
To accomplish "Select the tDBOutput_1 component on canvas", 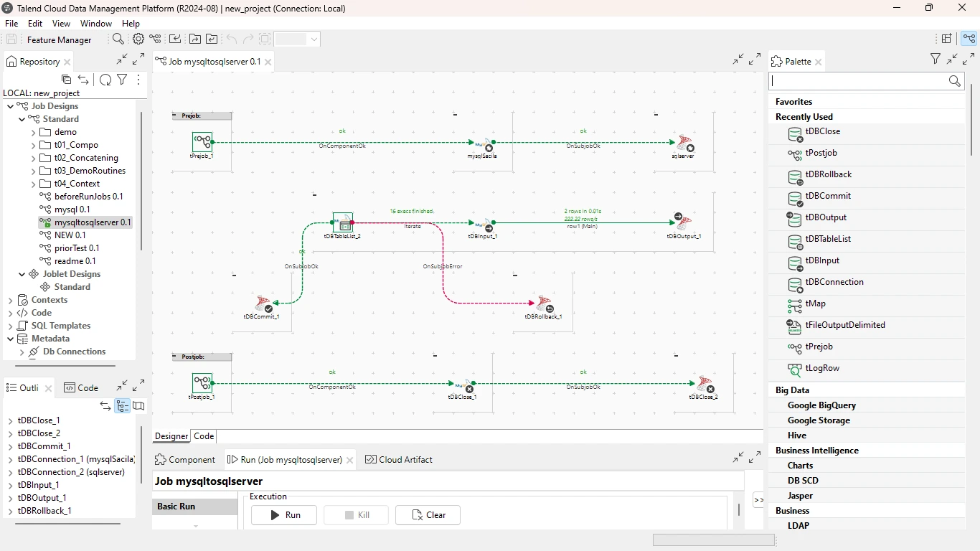I will 682,222.
